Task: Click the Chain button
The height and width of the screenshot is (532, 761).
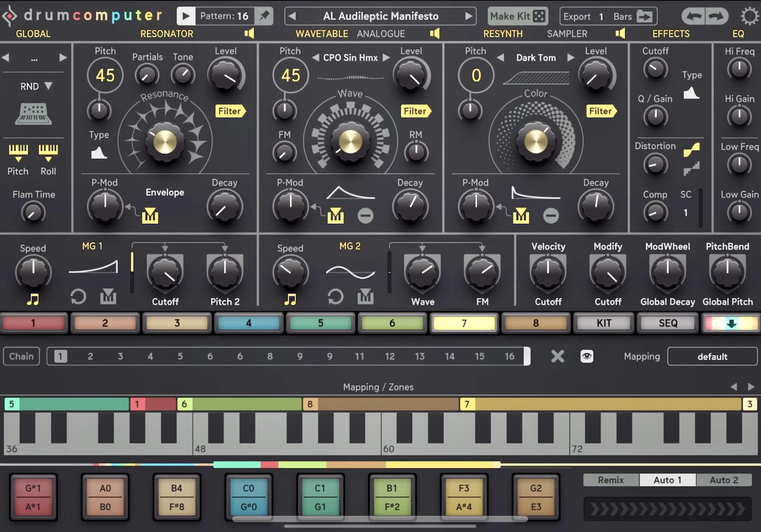Action: point(21,356)
